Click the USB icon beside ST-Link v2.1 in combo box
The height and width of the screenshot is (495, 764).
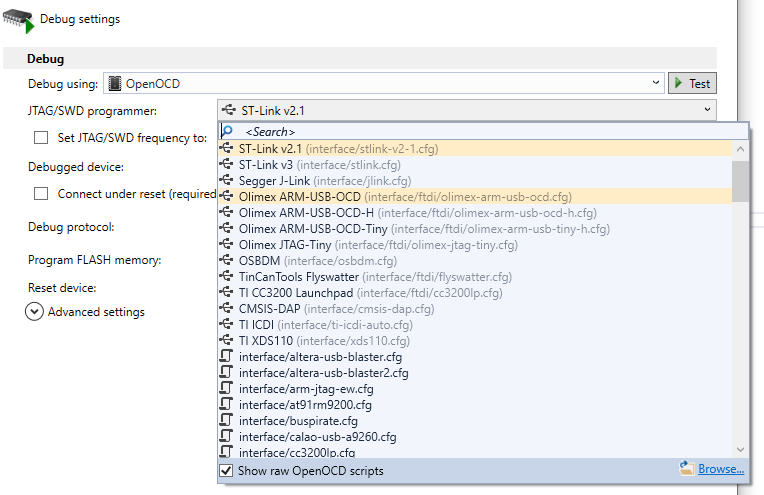[x=229, y=110]
